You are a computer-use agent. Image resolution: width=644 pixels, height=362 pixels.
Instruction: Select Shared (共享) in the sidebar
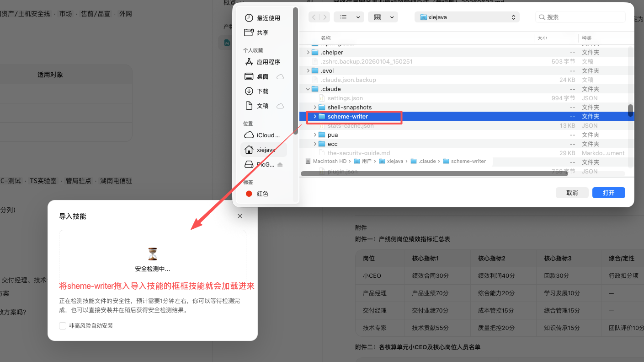257,32
